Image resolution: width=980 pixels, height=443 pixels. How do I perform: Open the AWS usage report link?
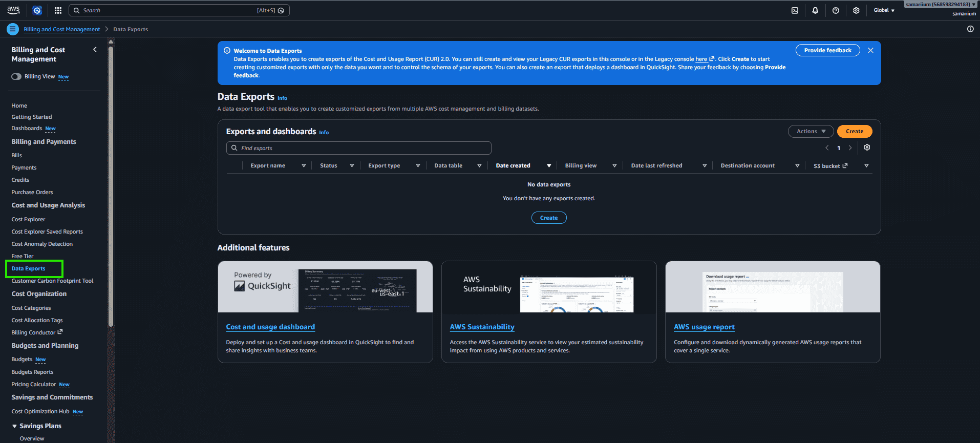[x=704, y=327]
